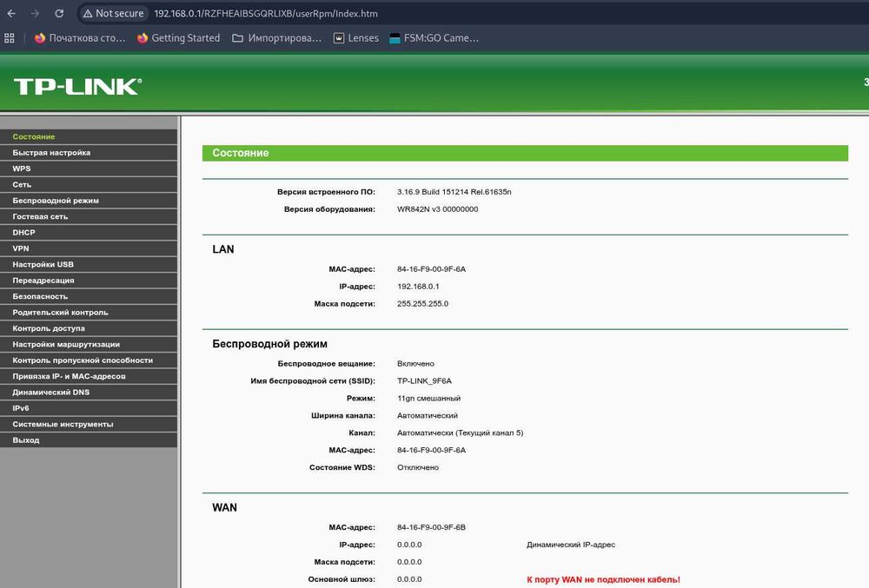869x588 pixels.
Task: Open the WPS menu item
Action: 89,168
